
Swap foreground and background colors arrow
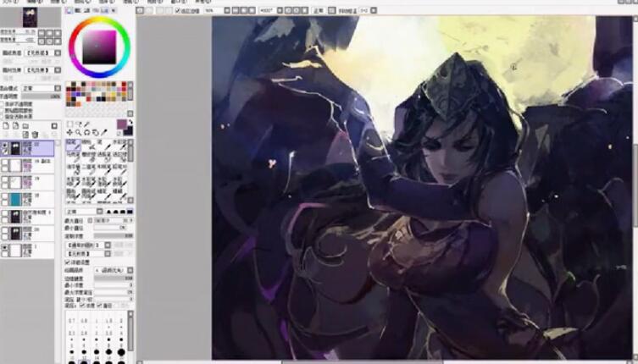(130, 122)
